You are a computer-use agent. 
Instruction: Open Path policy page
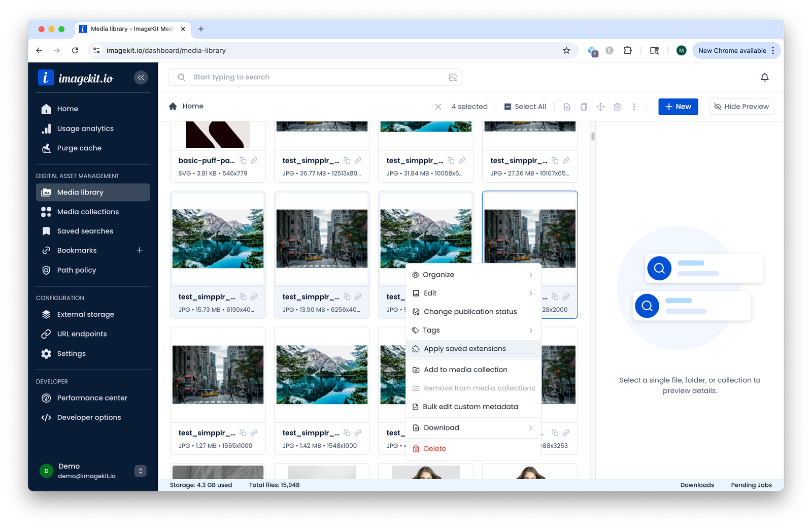[93, 270]
